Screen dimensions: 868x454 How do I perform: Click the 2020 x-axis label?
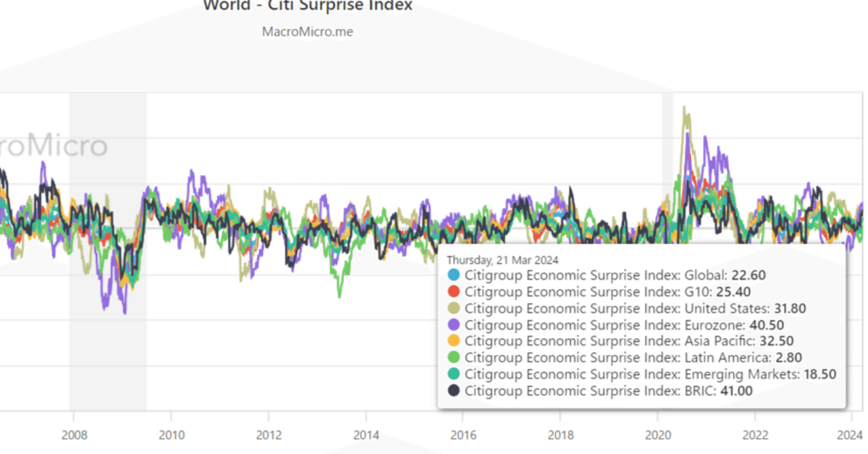coord(658,434)
